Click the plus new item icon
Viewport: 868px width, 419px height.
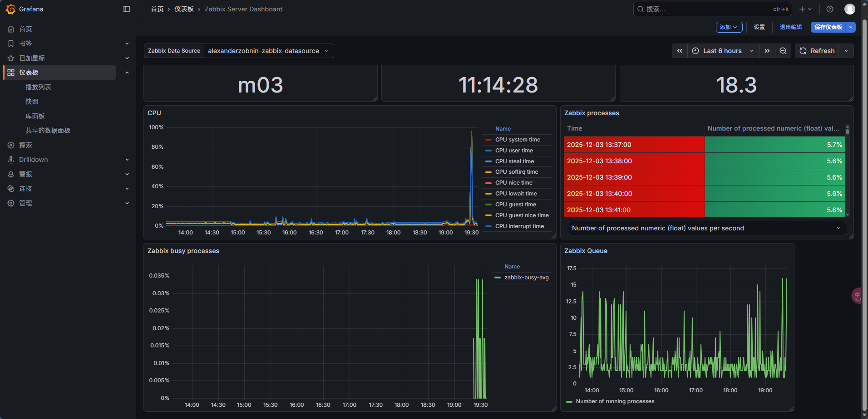(802, 9)
